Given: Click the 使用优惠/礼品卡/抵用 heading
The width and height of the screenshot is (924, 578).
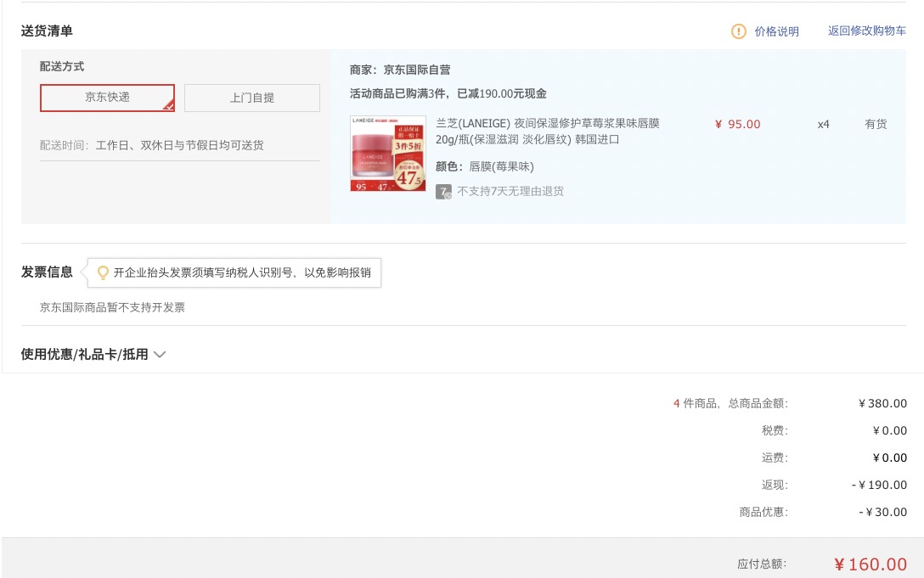Looking at the screenshot, I should point(84,354).
